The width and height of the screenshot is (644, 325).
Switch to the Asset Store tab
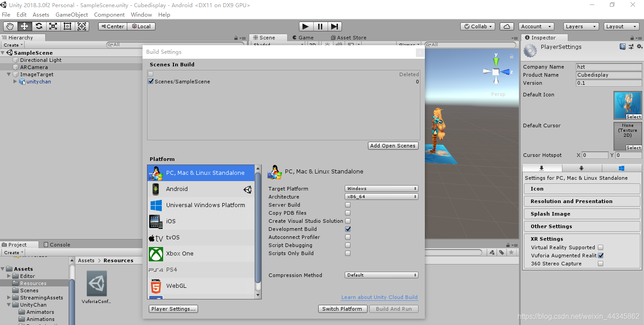click(348, 38)
